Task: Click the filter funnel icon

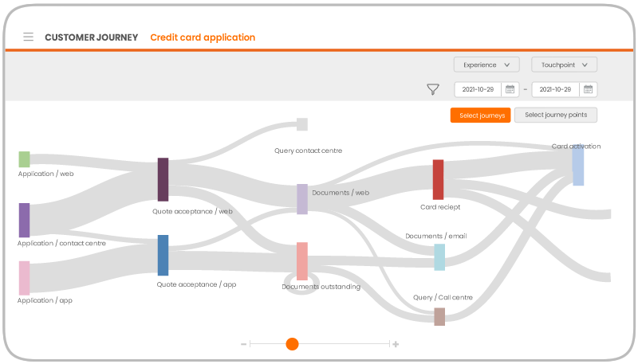Action: tap(433, 89)
